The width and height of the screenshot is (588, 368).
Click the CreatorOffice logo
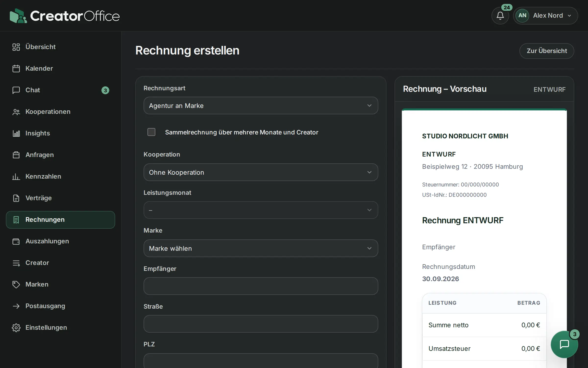65,16
